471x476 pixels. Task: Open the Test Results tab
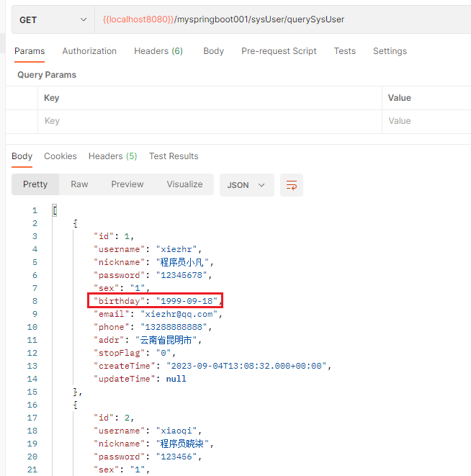174,156
